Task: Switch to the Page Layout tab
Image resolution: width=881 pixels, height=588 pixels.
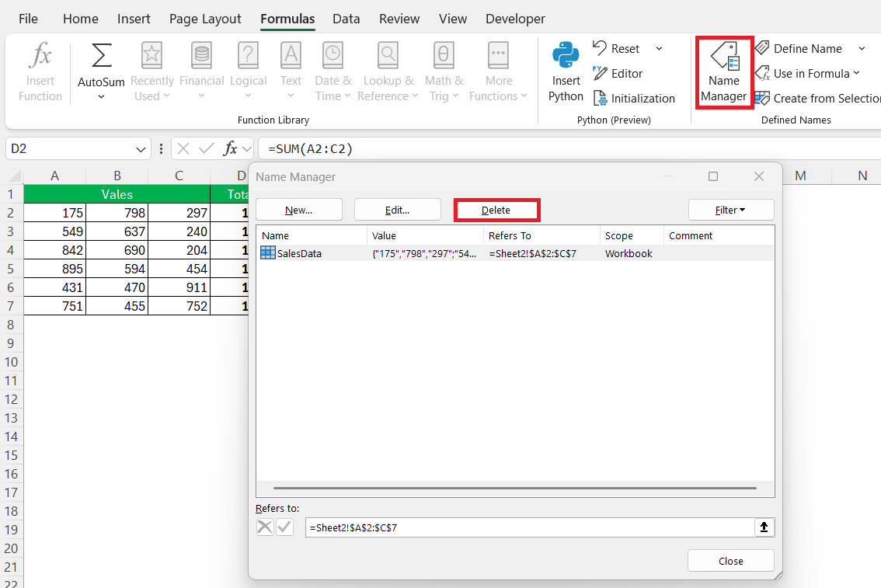Action: tap(205, 19)
